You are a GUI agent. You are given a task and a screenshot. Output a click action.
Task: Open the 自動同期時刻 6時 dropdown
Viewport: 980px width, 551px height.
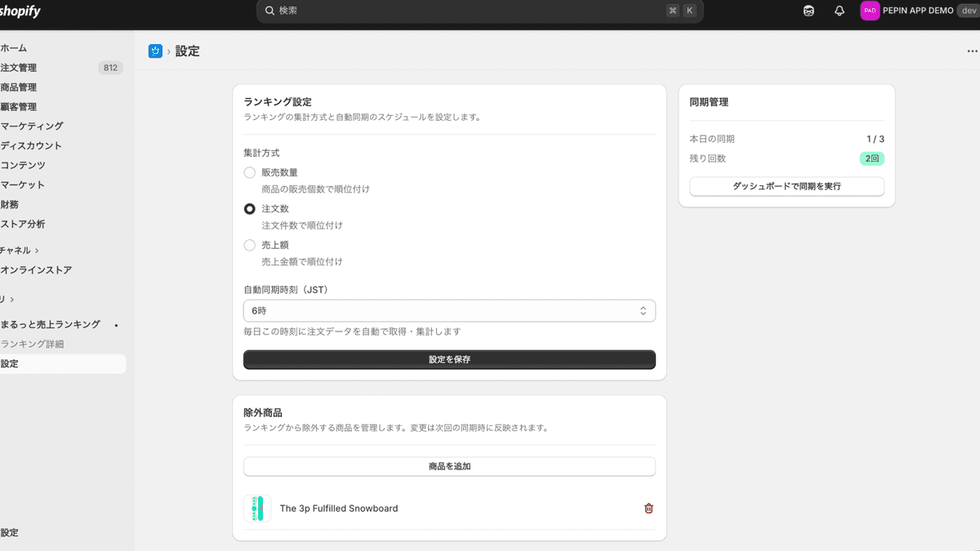[x=449, y=311]
